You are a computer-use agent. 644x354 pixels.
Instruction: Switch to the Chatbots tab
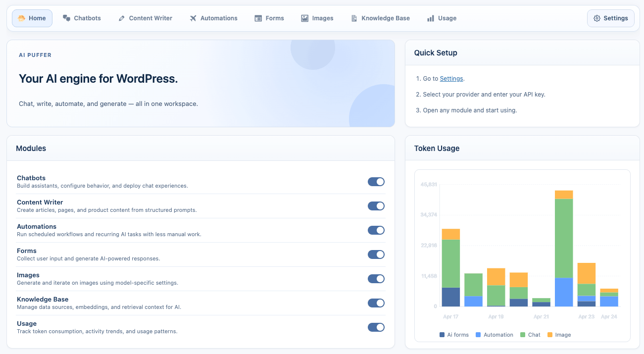click(82, 18)
